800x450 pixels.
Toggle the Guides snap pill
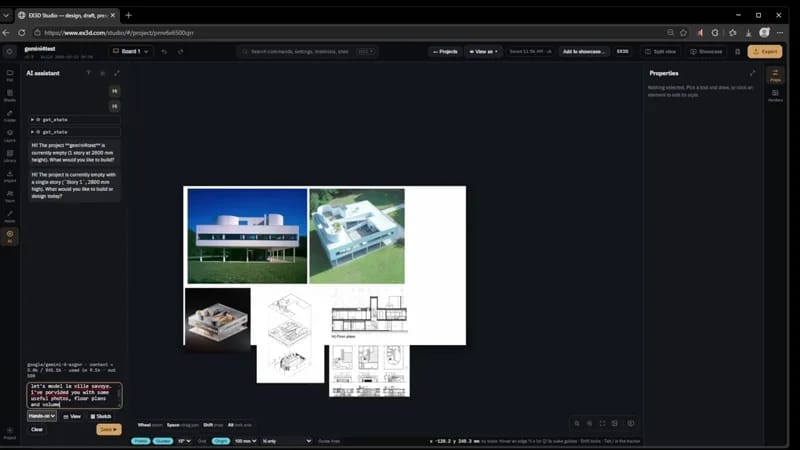click(163, 441)
